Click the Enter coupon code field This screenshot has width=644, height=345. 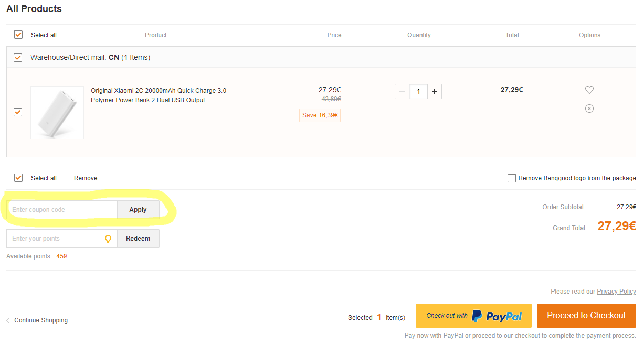coord(62,210)
